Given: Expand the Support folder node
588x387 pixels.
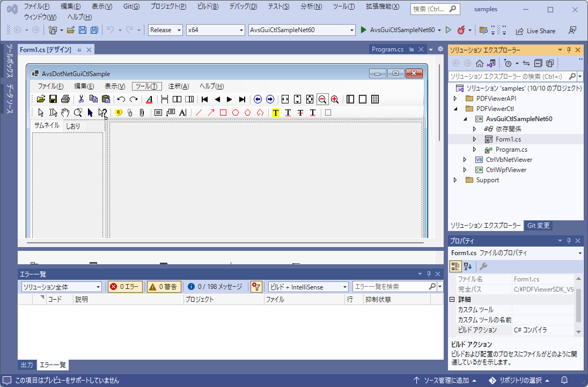Looking at the screenshot, I should 455,180.
